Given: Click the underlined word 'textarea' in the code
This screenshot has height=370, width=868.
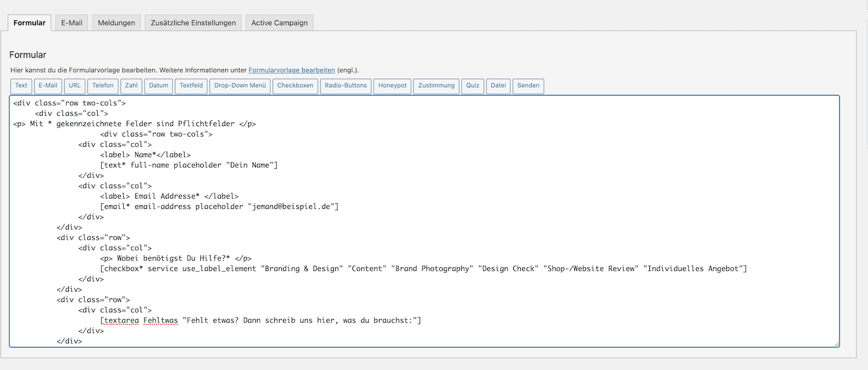Looking at the screenshot, I should 122,320.
